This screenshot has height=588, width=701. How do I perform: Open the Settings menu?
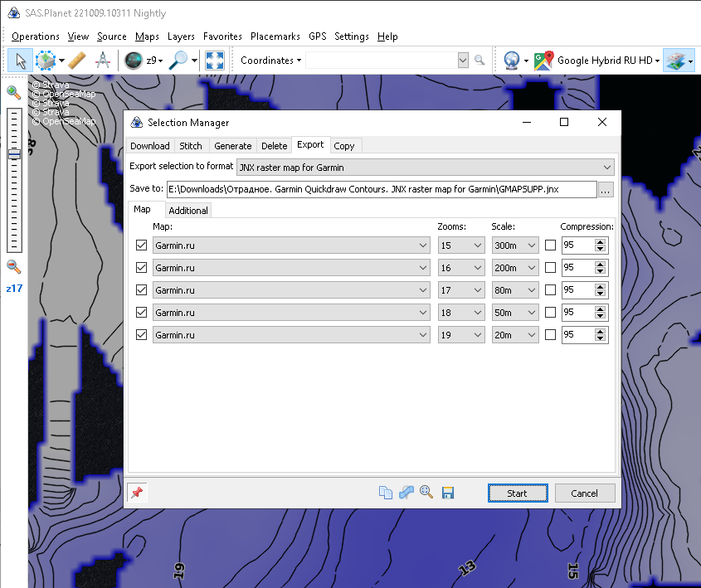352,36
